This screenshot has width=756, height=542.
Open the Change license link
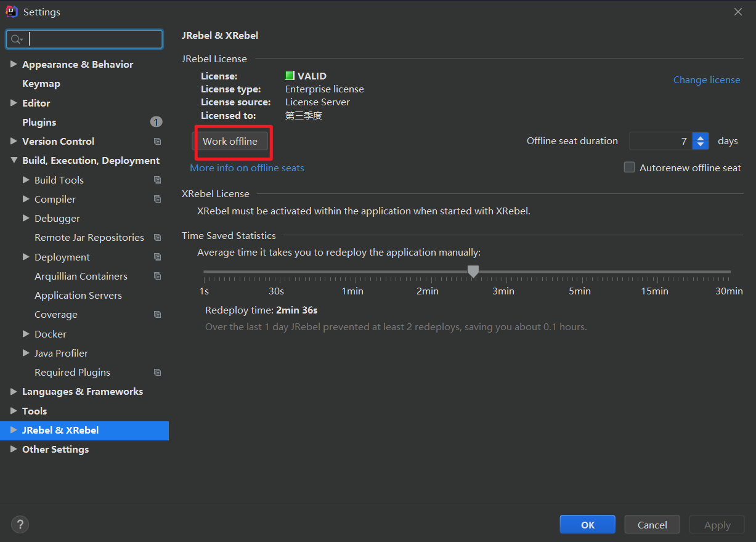coord(706,79)
